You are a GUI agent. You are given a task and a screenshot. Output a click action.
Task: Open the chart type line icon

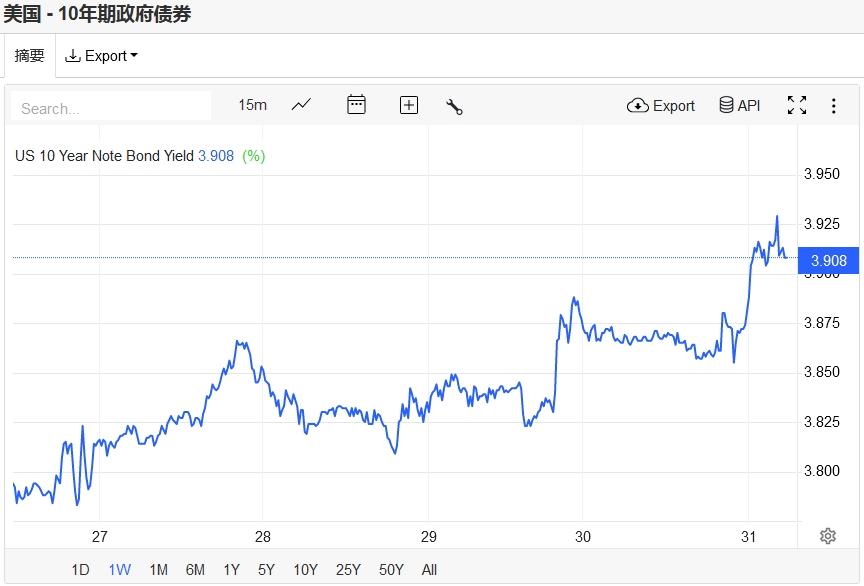click(301, 105)
